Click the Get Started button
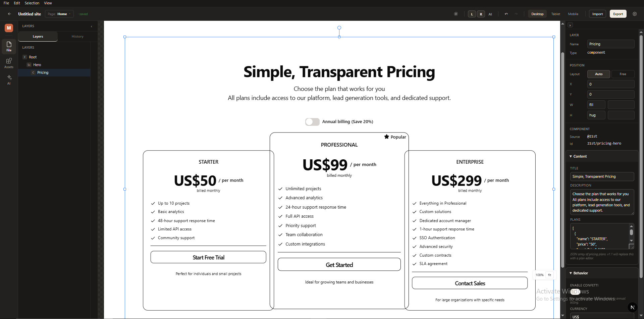 339,265
